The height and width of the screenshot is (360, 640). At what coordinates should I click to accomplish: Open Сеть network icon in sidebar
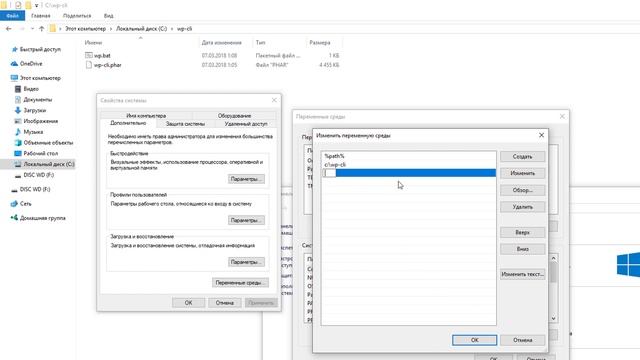pos(14,204)
